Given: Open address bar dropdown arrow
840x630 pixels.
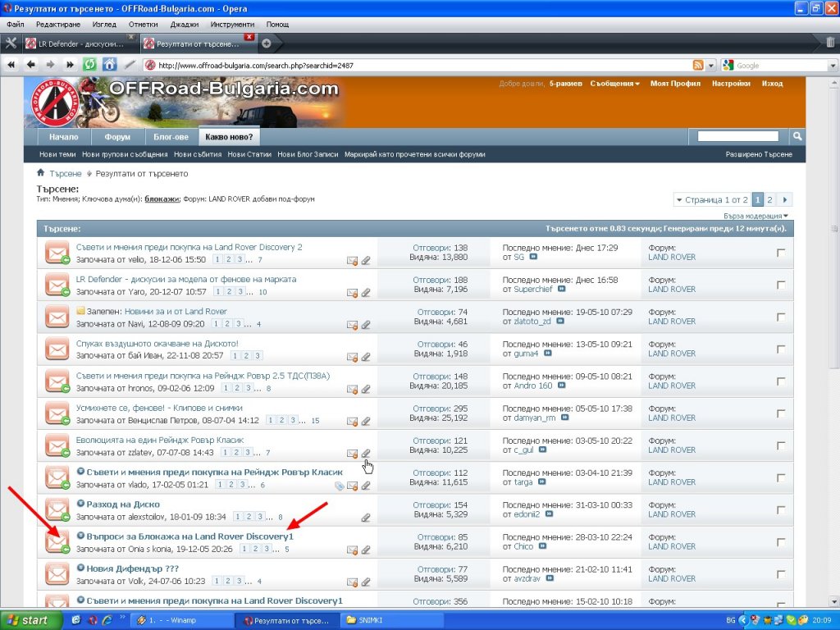Looking at the screenshot, I should tap(711, 66).
